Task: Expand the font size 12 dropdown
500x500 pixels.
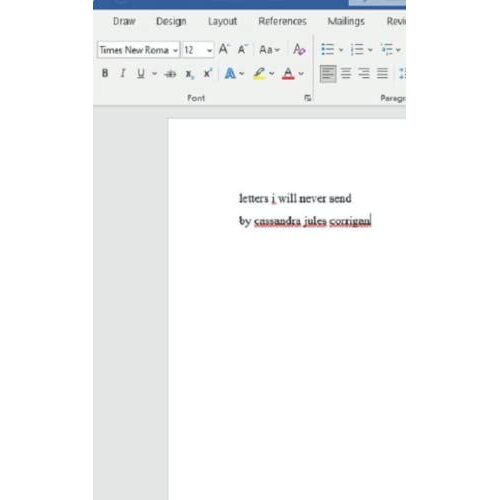Action: [209, 51]
